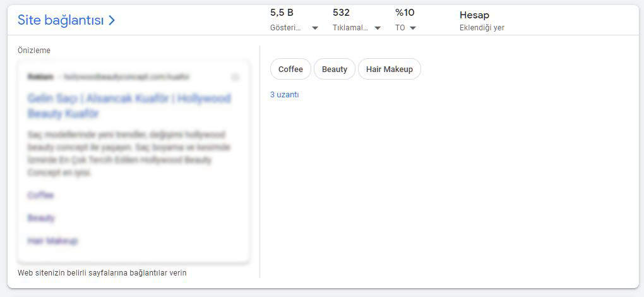
Task: Click the %10 TO value
Action: (x=405, y=13)
